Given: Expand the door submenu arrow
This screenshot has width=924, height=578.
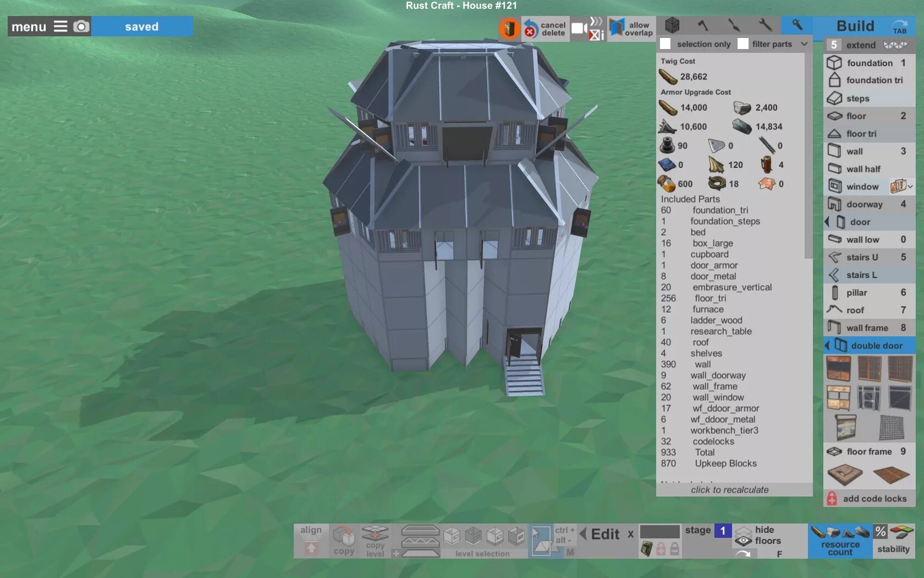Looking at the screenshot, I should click(827, 222).
